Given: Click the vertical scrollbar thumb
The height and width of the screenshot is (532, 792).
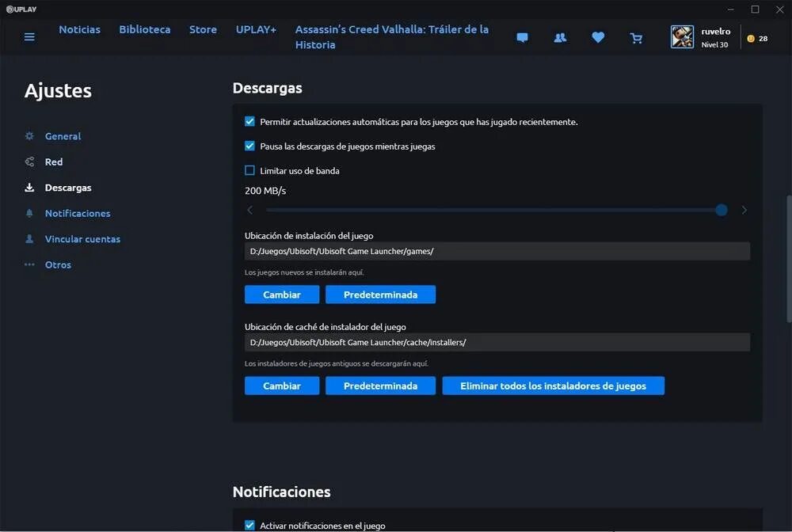Looking at the screenshot, I should point(789,258).
